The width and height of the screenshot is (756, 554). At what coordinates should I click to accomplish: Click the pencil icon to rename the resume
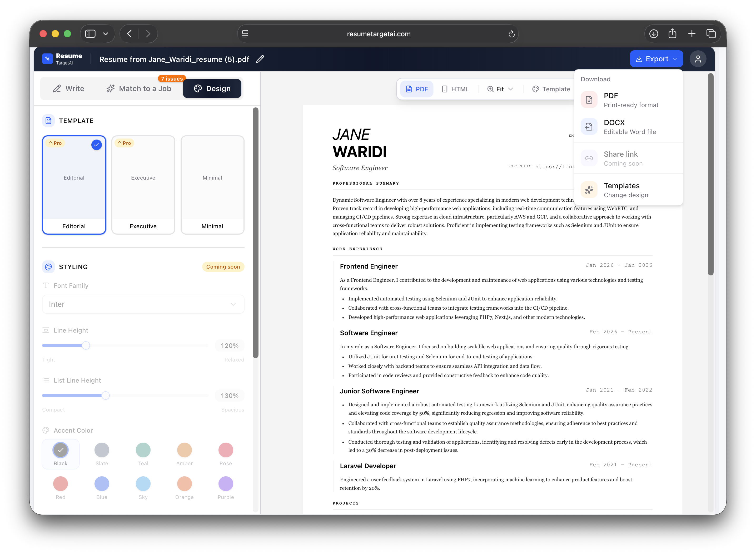pos(260,59)
